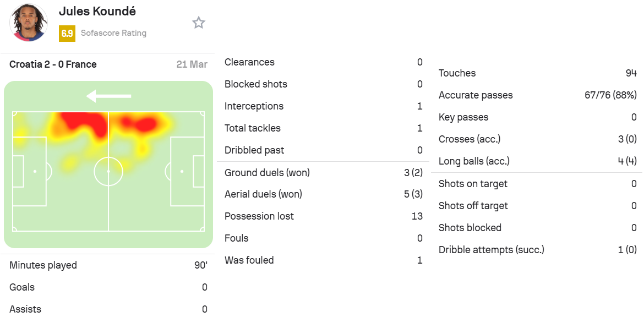The height and width of the screenshot is (317, 644).
Task: Click the Touches stat row
Action: tap(538, 73)
